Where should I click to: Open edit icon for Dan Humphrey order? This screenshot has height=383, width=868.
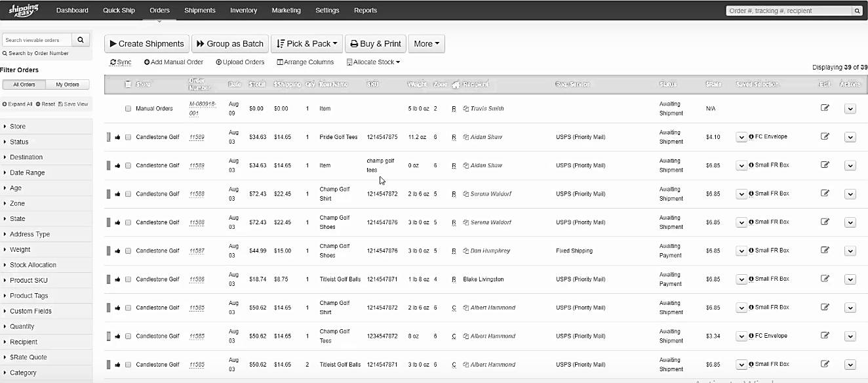pyautogui.click(x=825, y=250)
